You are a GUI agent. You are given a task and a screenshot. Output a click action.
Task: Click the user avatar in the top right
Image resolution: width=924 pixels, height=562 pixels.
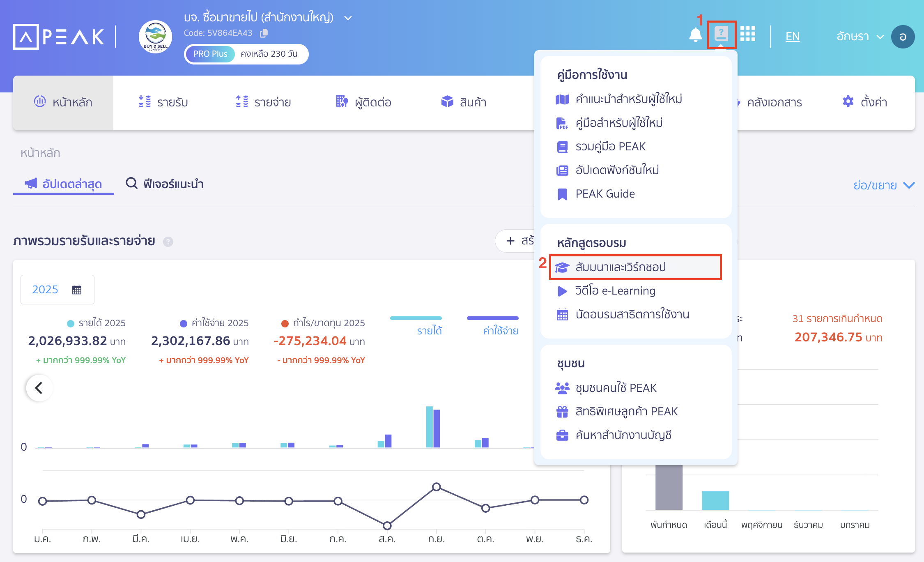click(x=903, y=37)
